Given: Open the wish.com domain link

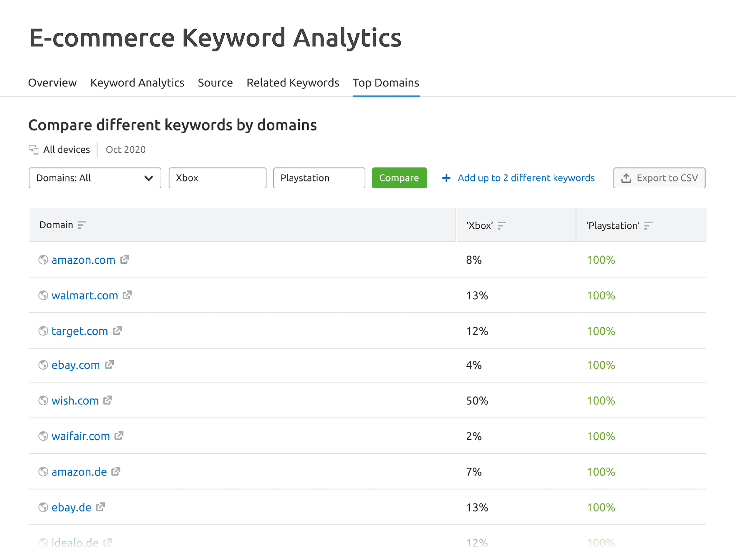Looking at the screenshot, I should [x=75, y=400].
